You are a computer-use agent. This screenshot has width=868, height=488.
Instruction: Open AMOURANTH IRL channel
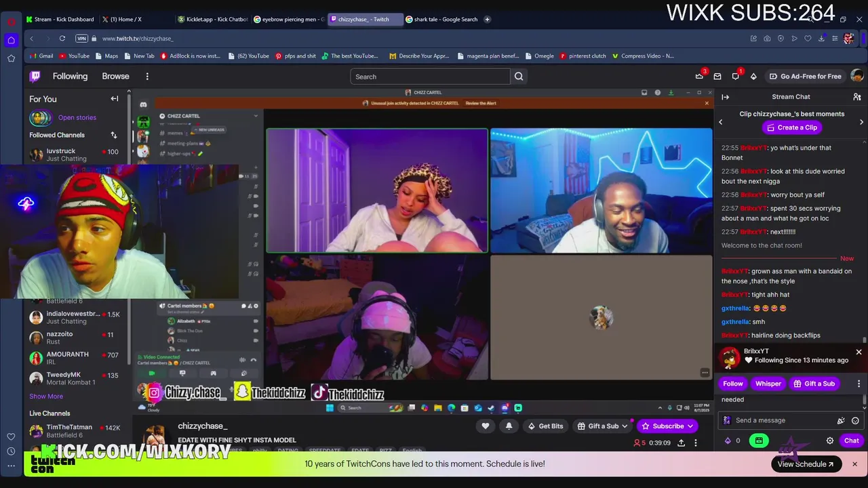tap(74, 358)
